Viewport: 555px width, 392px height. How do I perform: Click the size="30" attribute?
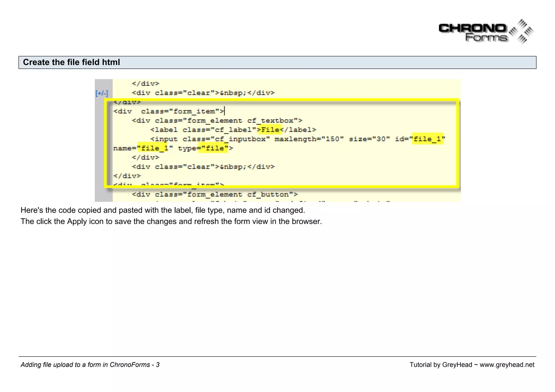coord(370,139)
